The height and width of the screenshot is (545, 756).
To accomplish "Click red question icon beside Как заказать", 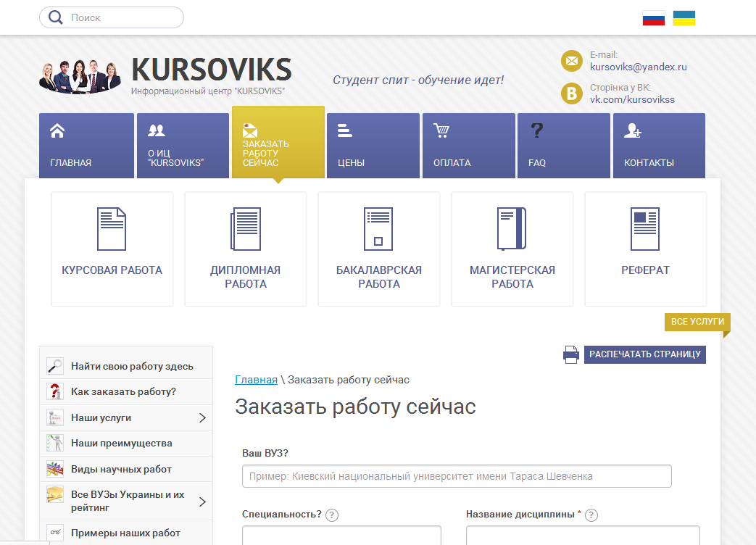I will [55, 391].
